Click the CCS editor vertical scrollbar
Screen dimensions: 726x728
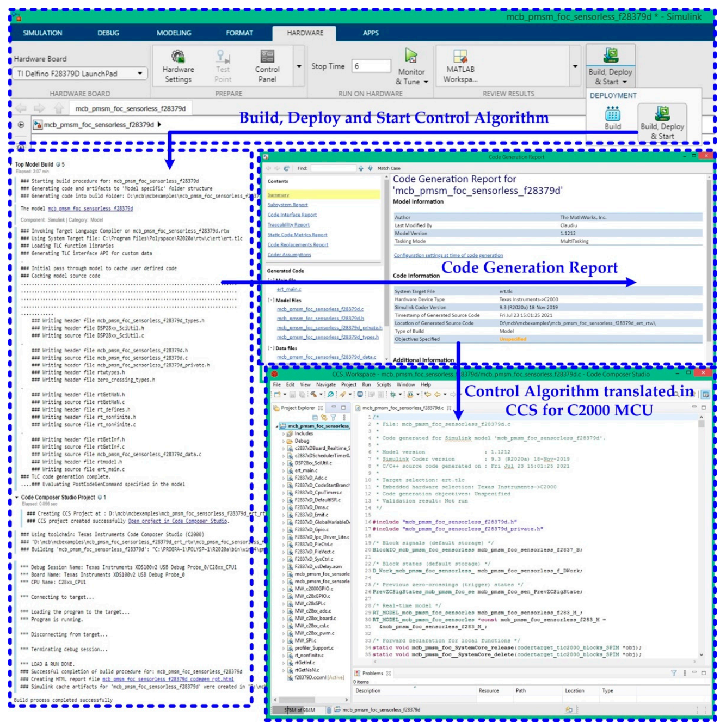click(x=701, y=536)
